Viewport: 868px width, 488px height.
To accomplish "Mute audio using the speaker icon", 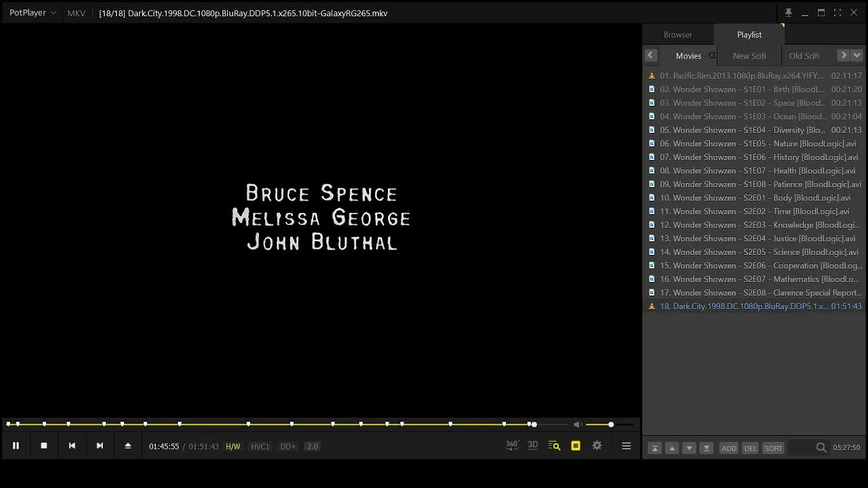I will click(578, 424).
